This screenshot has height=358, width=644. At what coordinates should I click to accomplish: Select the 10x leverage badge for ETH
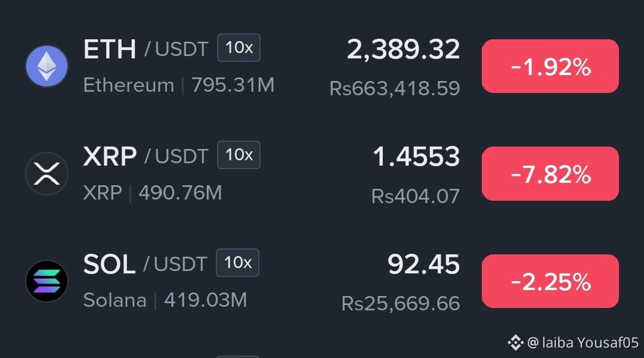click(x=239, y=48)
